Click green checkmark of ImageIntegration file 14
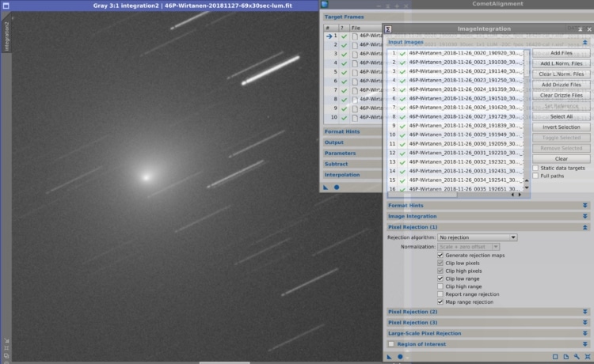The image size is (594, 364). (x=402, y=172)
